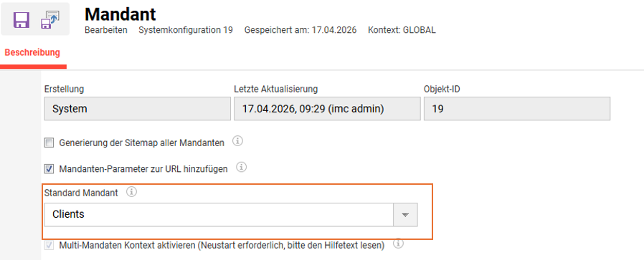Click the purple Save floppy disk icon
This screenshot has width=644, height=260.
click(22, 19)
